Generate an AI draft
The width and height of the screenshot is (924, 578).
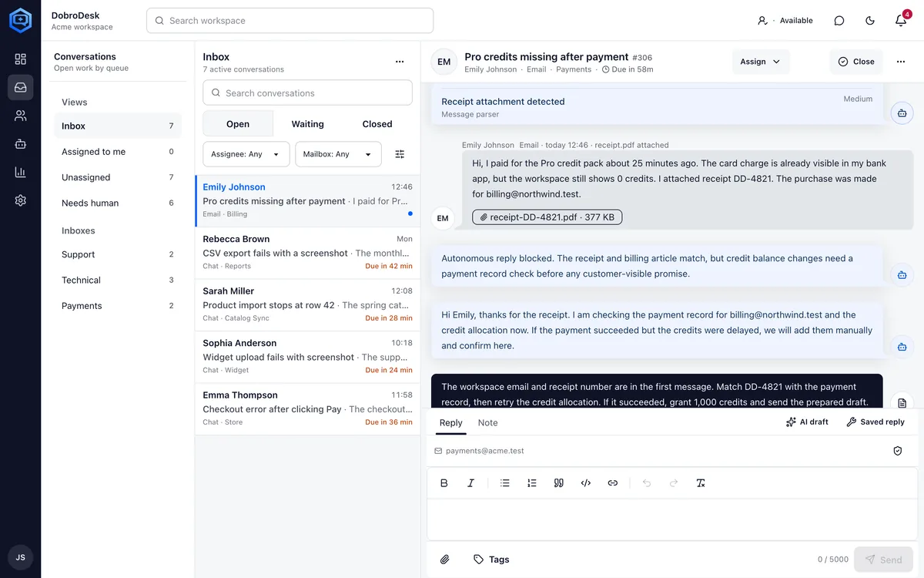pos(807,422)
